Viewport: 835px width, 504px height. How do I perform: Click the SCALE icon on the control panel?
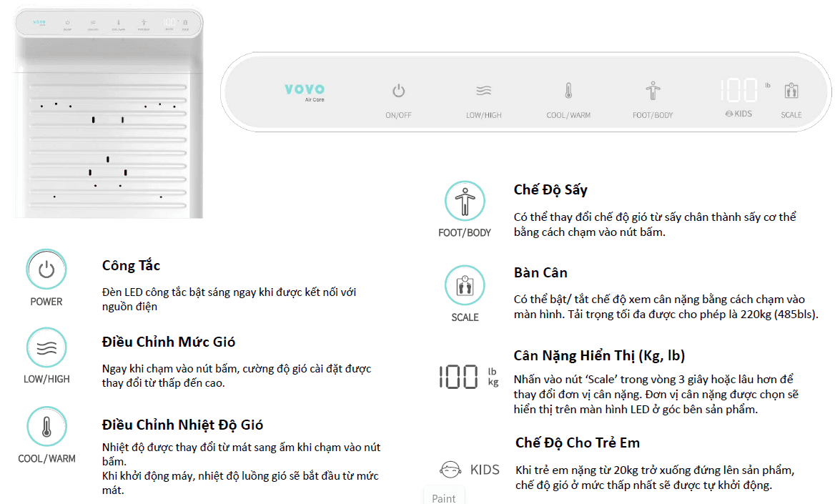click(x=791, y=92)
